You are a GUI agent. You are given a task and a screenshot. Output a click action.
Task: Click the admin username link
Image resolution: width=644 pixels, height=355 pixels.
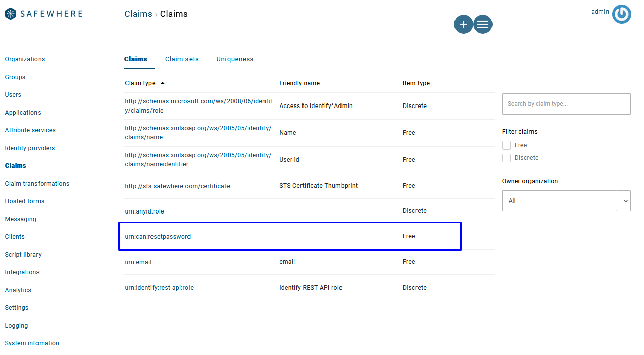[x=600, y=12]
